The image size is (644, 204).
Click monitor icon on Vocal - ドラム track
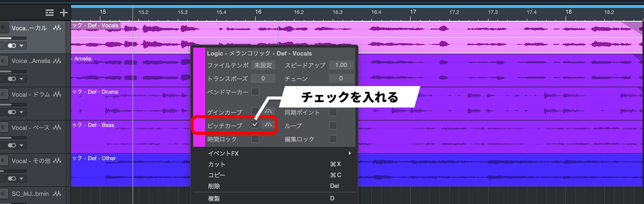(3, 94)
